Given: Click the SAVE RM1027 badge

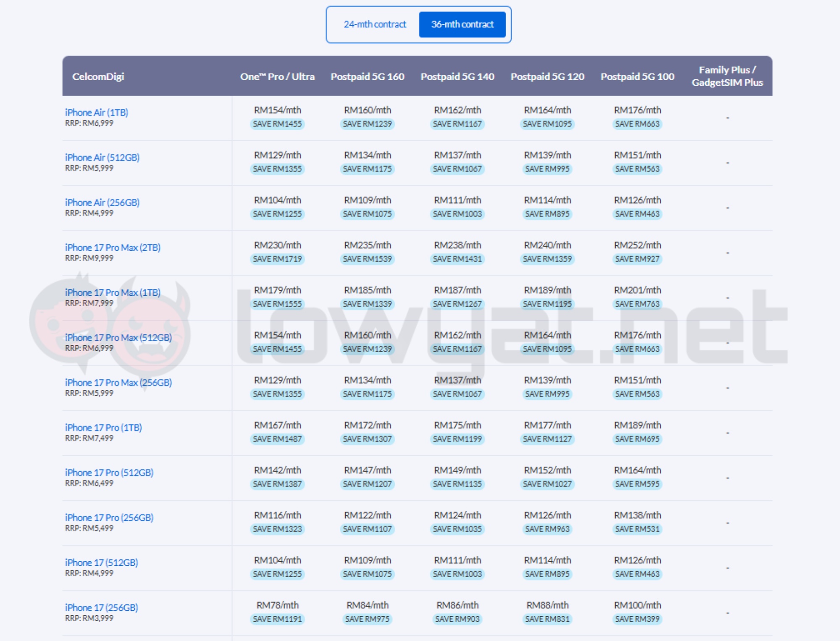Looking at the screenshot, I should (547, 484).
